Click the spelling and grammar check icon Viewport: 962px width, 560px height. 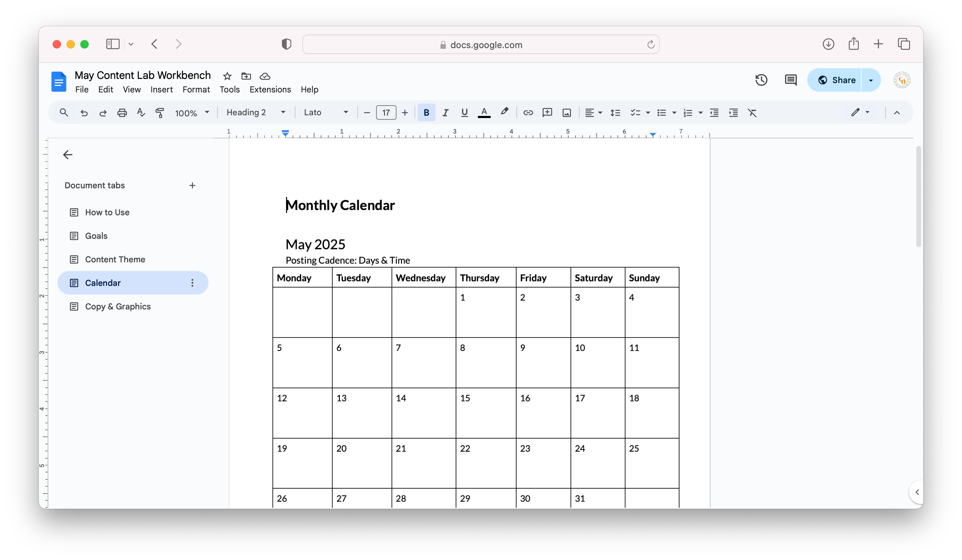point(141,112)
